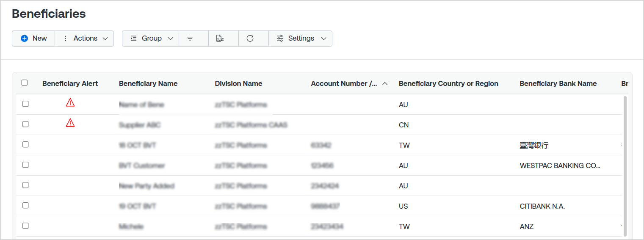Click the three-dots icon on Actions
This screenshot has height=240, width=644.
point(65,39)
